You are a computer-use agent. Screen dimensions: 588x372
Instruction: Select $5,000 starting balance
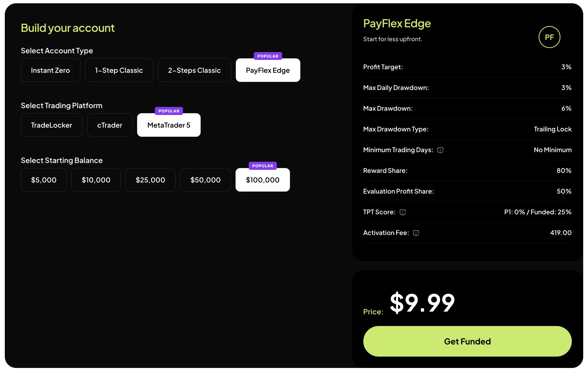44,180
